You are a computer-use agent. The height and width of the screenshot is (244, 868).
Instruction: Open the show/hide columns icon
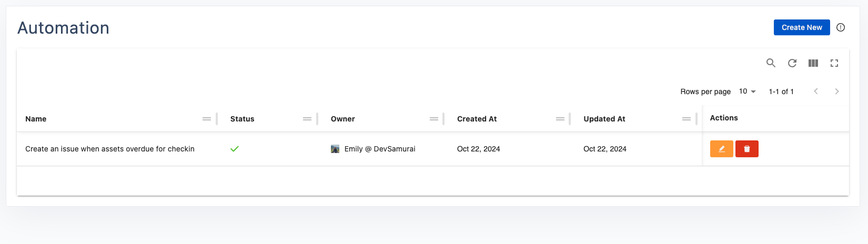pos(813,63)
